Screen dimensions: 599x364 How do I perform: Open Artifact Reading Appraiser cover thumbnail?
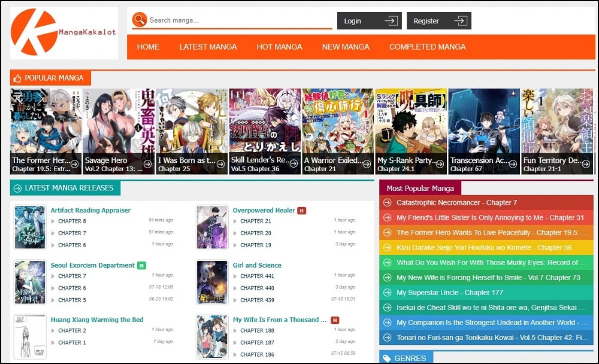click(x=30, y=227)
